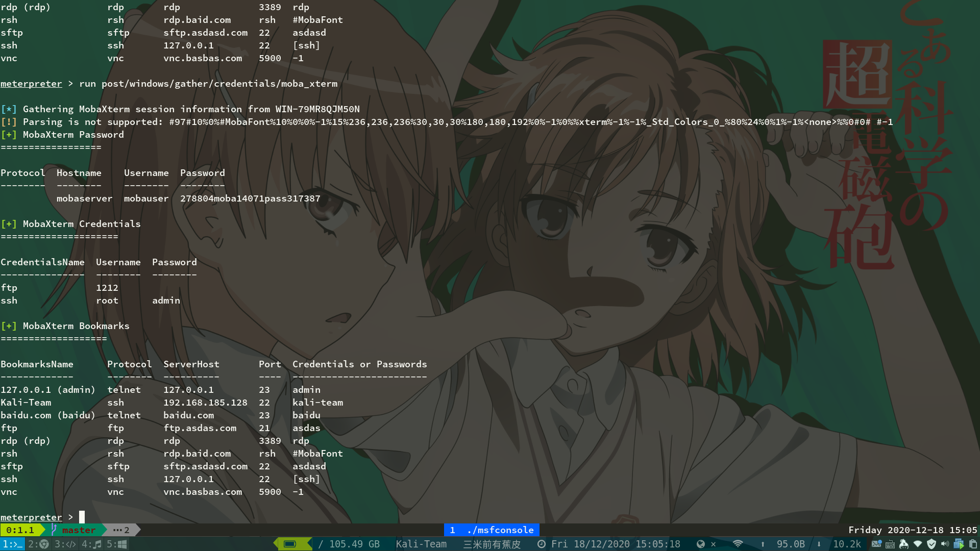Viewport: 980px width, 551px height.
Task: Open the shield security tray icon
Action: 932,544
